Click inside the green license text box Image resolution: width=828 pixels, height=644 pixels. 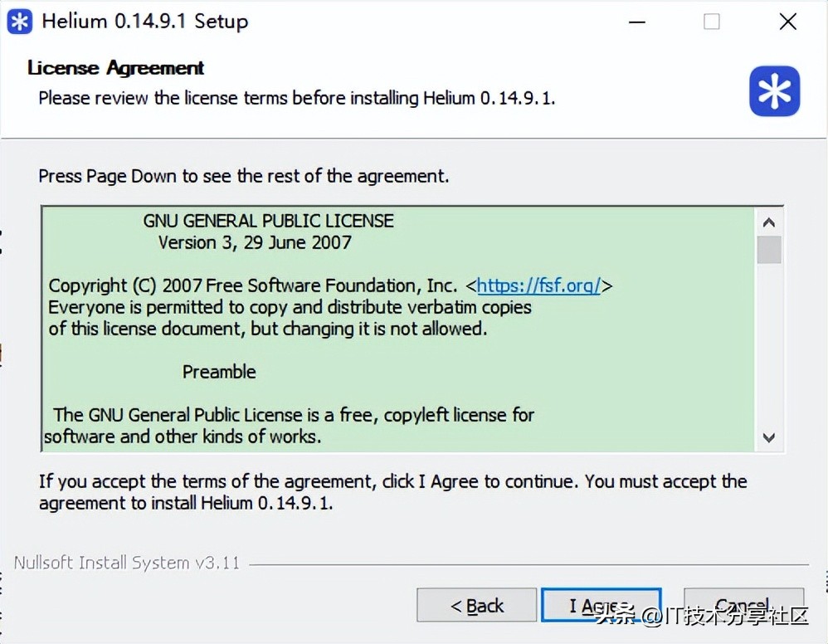tap(399, 329)
